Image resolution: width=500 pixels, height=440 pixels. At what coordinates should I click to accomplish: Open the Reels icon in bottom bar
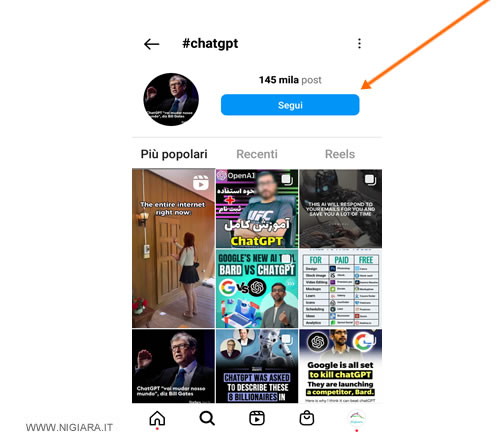[257, 418]
